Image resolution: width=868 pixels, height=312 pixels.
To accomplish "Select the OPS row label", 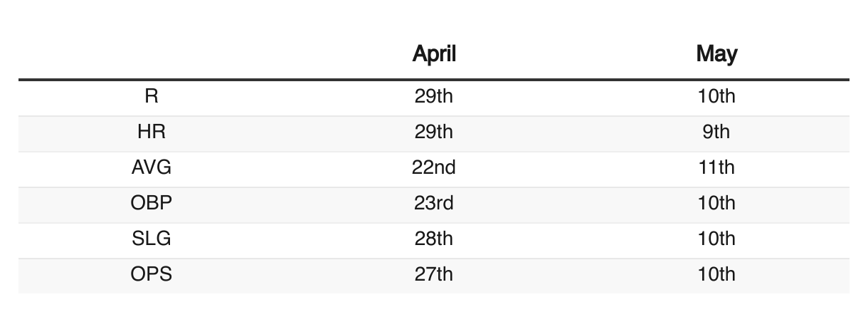I will click(x=152, y=275).
